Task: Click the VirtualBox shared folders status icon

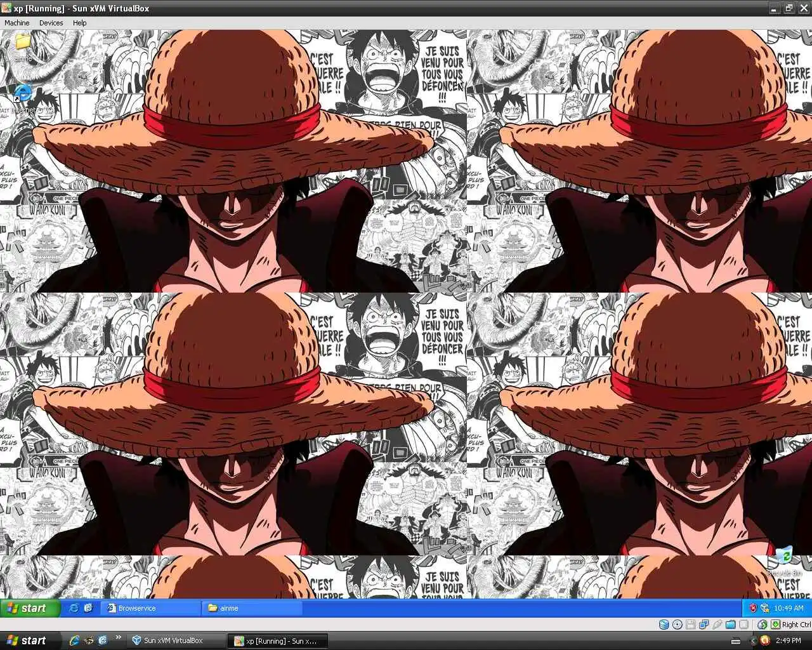Action: 730,625
